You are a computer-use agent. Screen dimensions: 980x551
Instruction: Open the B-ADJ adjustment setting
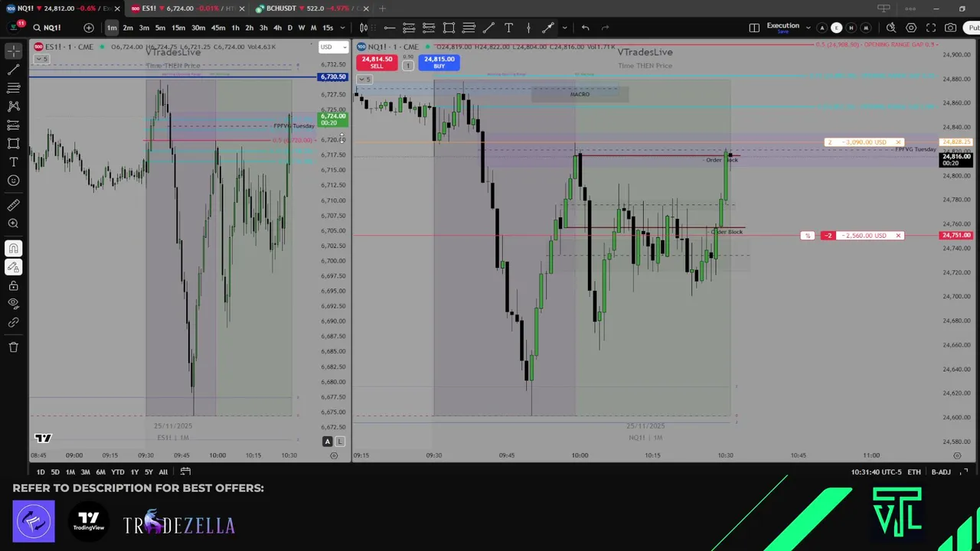[x=941, y=472]
